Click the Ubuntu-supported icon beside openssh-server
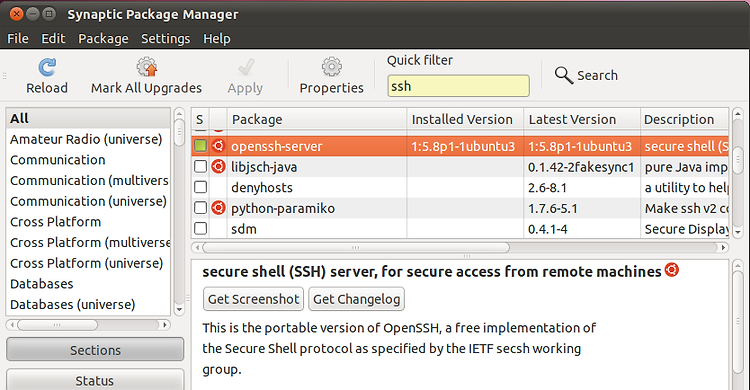 (x=218, y=145)
